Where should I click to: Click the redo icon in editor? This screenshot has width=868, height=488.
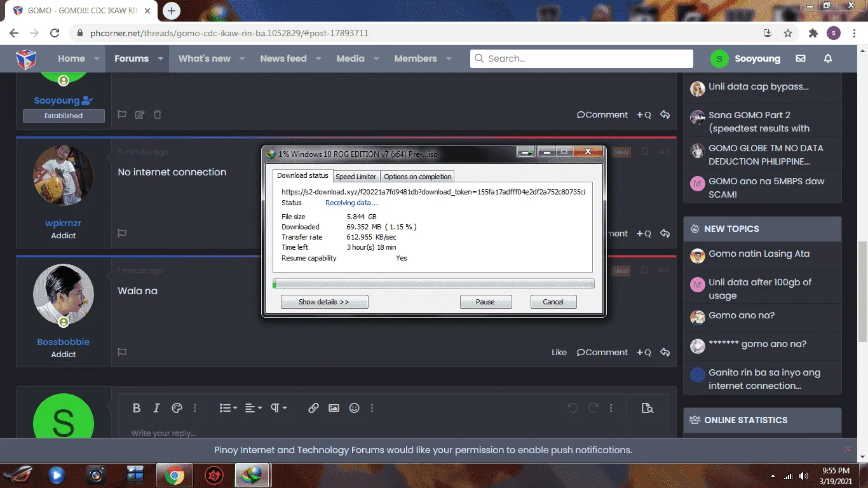[x=593, y=408]
